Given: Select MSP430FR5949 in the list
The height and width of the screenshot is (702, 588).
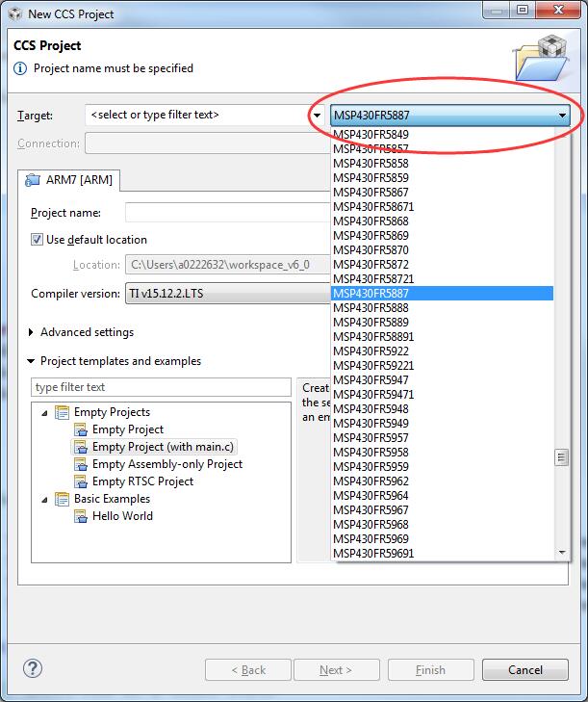Looking at the screenshot, I should pyautogui.click(x=442, y=424).
